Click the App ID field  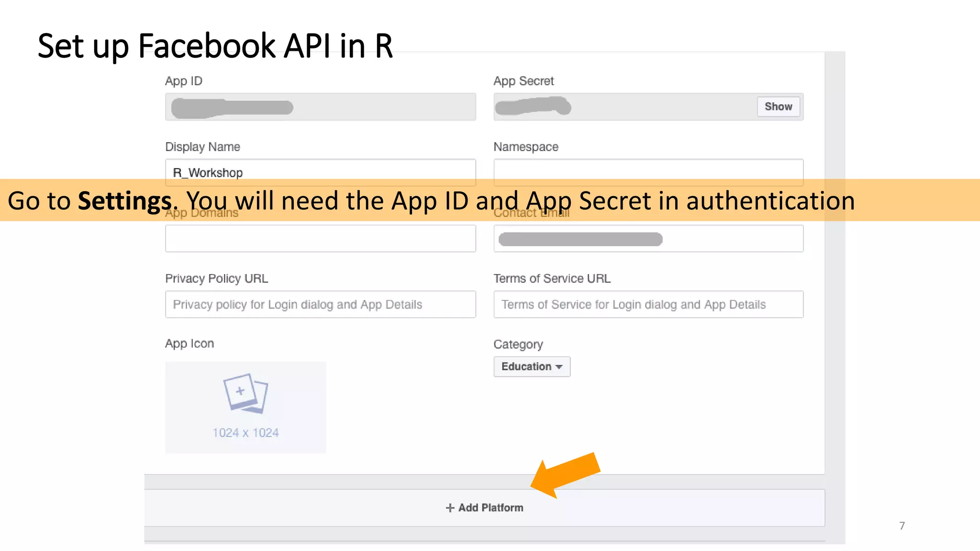[321, 107]
